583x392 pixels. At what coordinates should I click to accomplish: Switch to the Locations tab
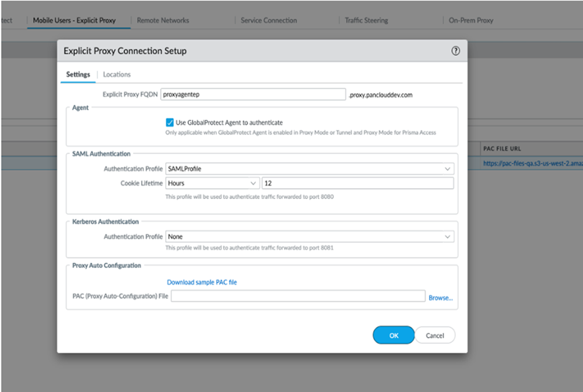[117, 75]
